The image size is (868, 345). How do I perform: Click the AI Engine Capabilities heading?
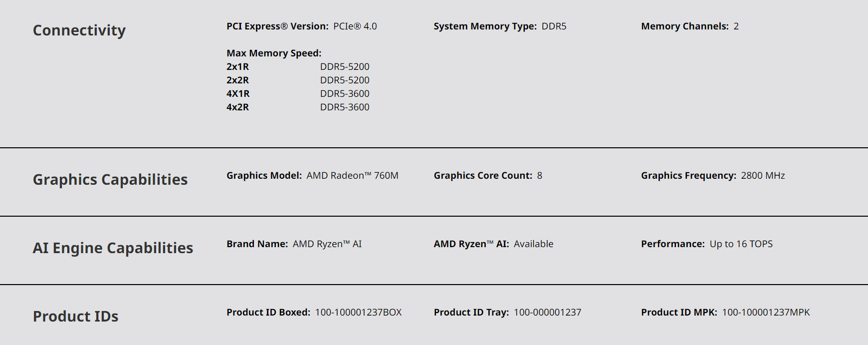[113, 248]
